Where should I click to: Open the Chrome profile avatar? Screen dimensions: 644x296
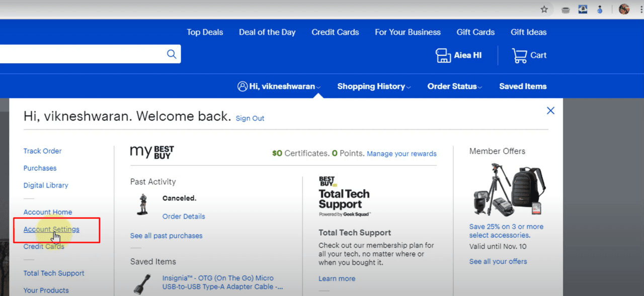[624, 9]
